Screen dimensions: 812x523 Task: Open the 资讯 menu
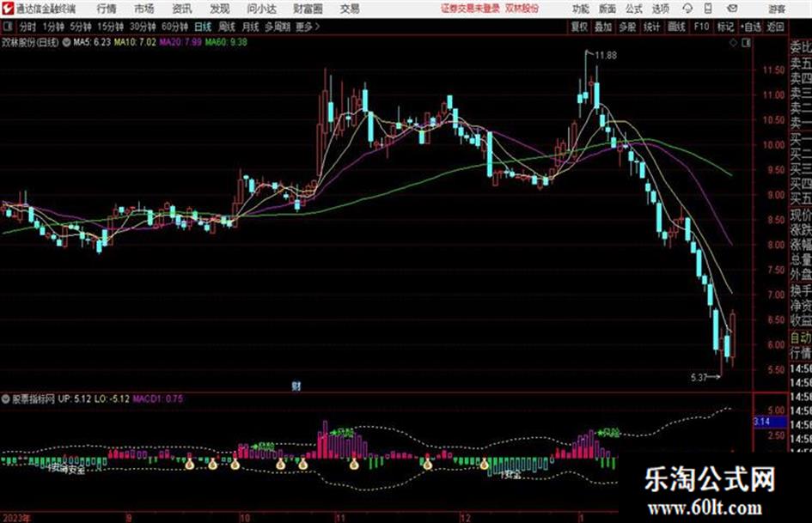(182, 9)
